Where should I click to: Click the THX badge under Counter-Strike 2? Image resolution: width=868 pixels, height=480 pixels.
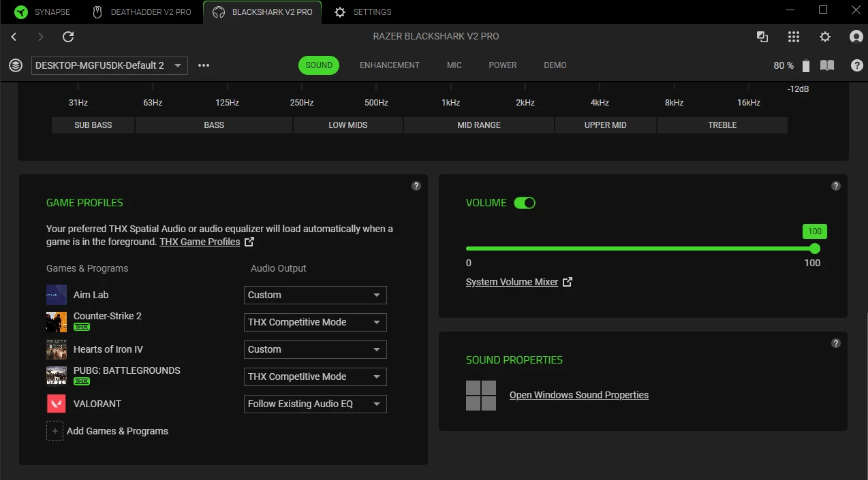coord(82,327)
